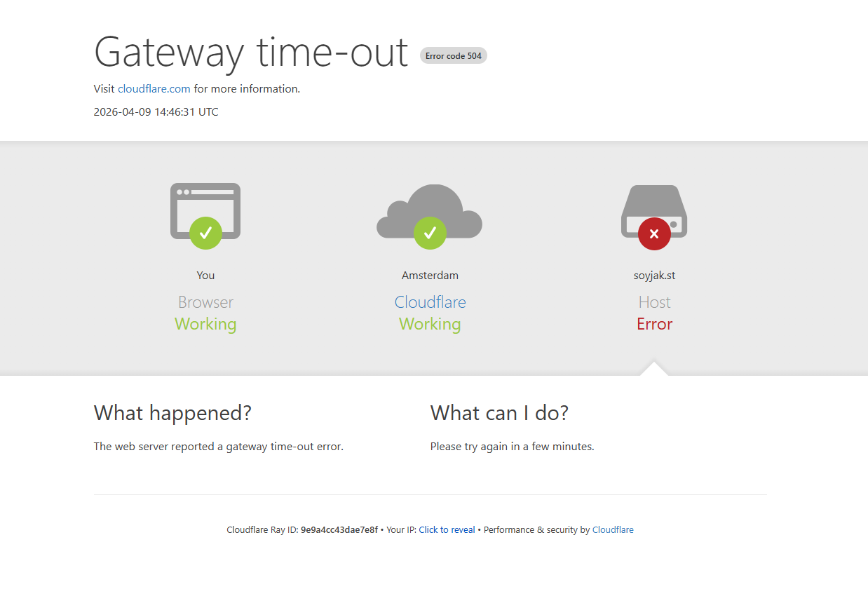Open the cloudflare.com link
868x589 pixels.
coord(154,89)
